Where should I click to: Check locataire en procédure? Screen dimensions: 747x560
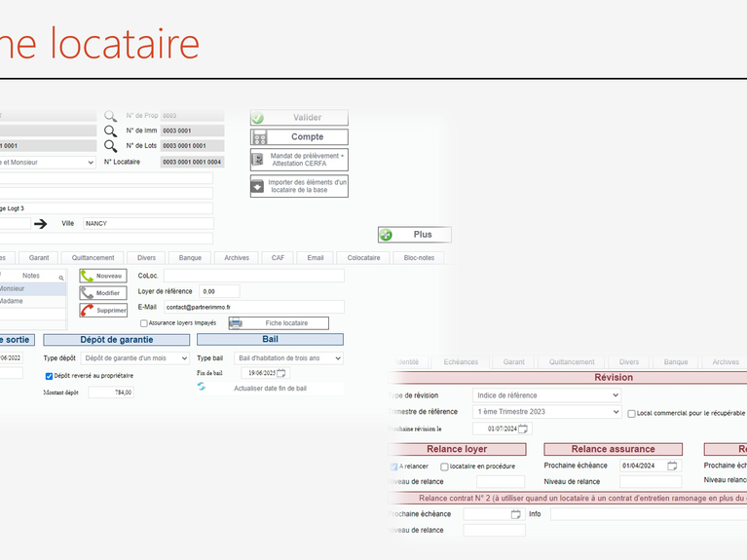(x=444, y=467)
